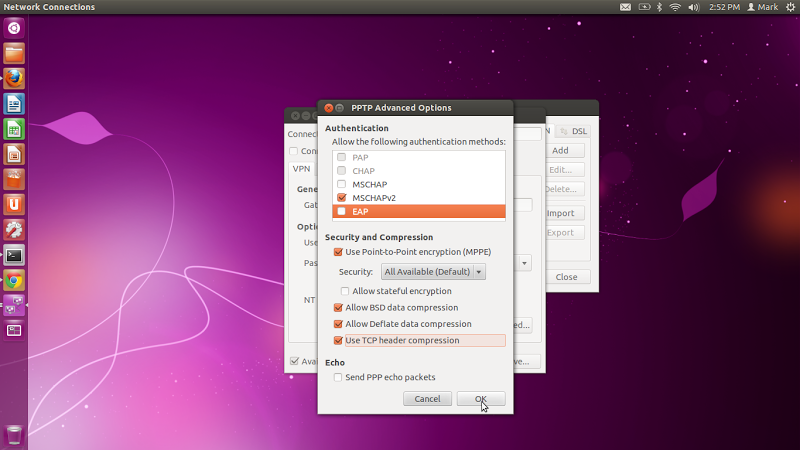Select the VPN tab

click(x=301, y=168)
